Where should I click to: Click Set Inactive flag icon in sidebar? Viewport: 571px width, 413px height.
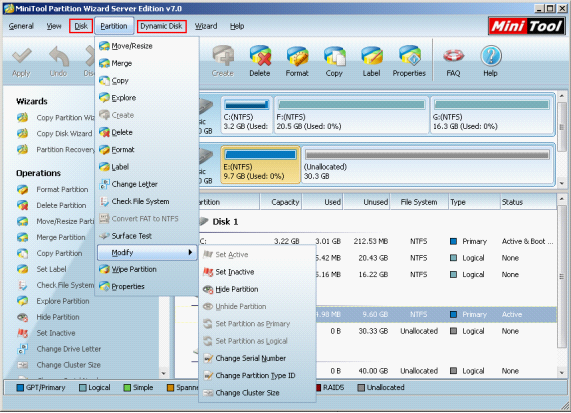(23, 333)
